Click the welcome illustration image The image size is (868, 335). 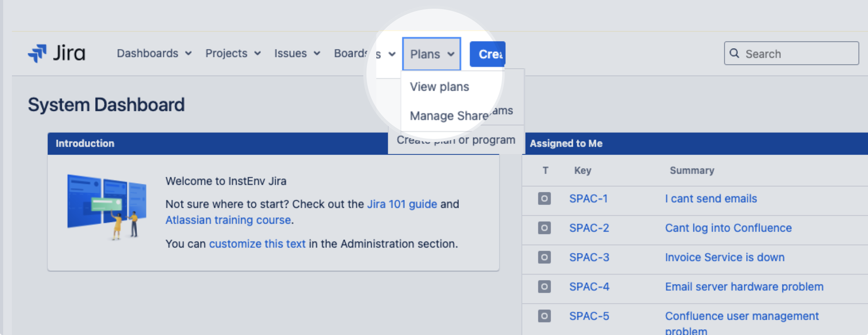click(107, 207)
